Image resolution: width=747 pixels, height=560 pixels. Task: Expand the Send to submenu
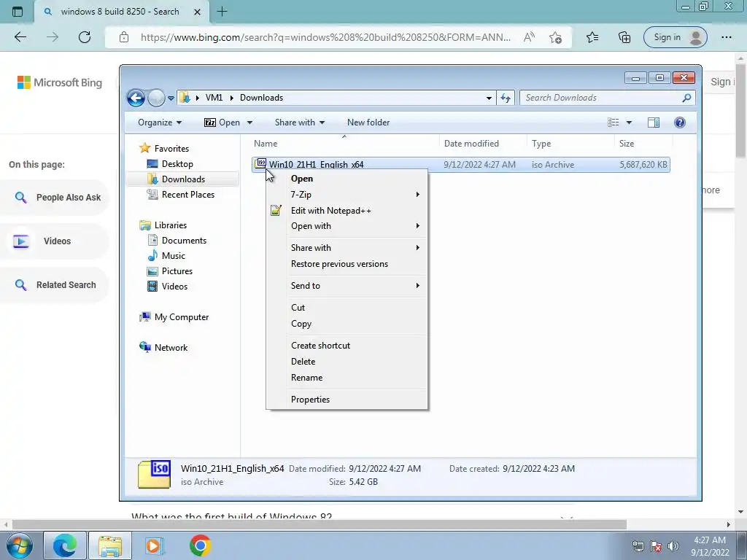[347, 286]
